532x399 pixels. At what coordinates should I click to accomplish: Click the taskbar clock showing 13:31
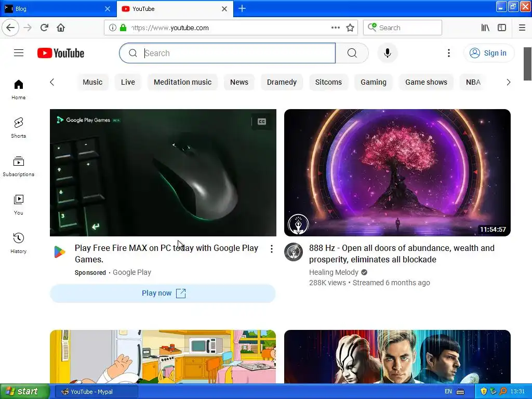(517, 392)
